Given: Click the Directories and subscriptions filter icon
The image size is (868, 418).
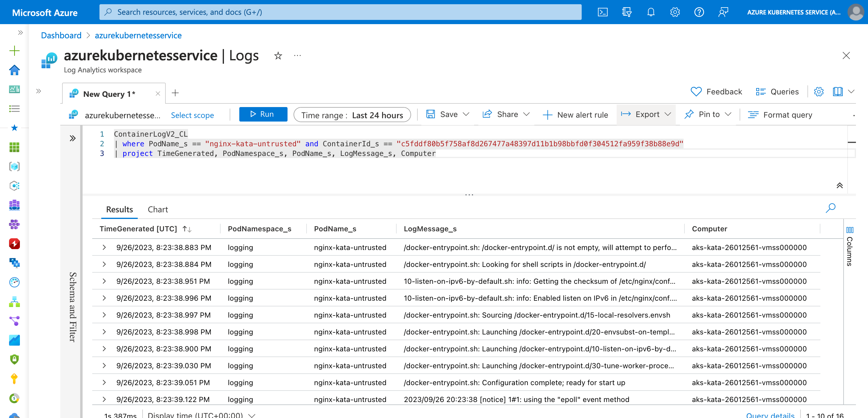Looking at the screenshot, I should [x=626, y=12].
